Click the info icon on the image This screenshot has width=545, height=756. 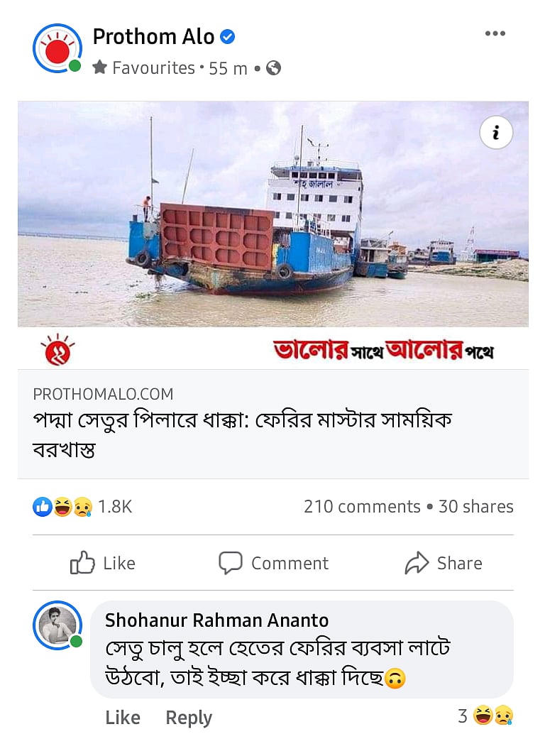click(496, 133)
